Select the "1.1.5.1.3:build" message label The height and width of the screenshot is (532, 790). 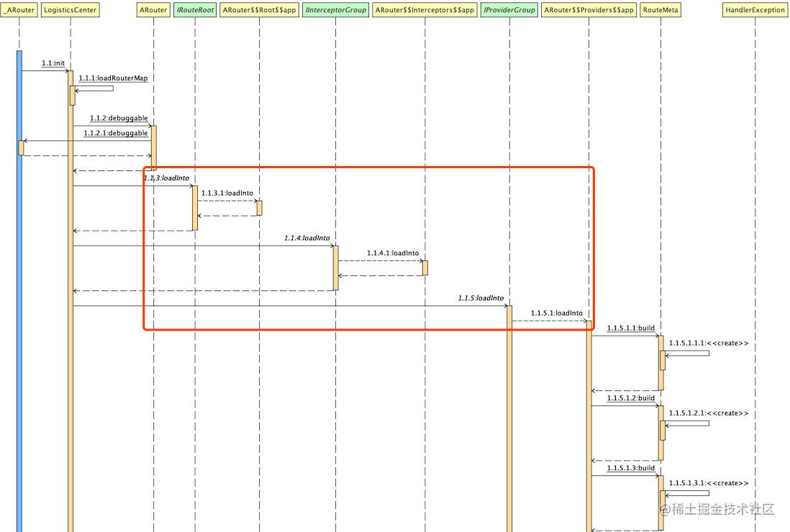(631, 468)
